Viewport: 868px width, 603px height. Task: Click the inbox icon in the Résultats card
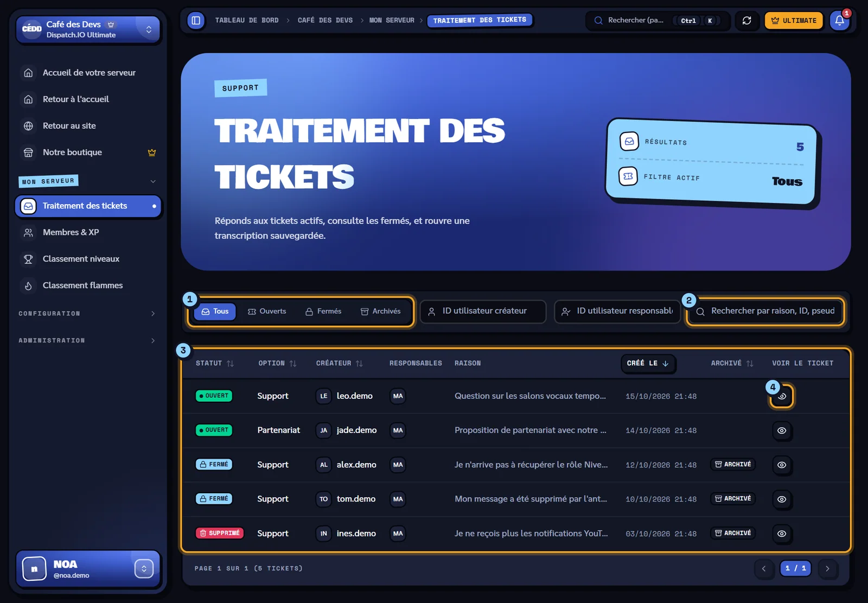[629, 141]
